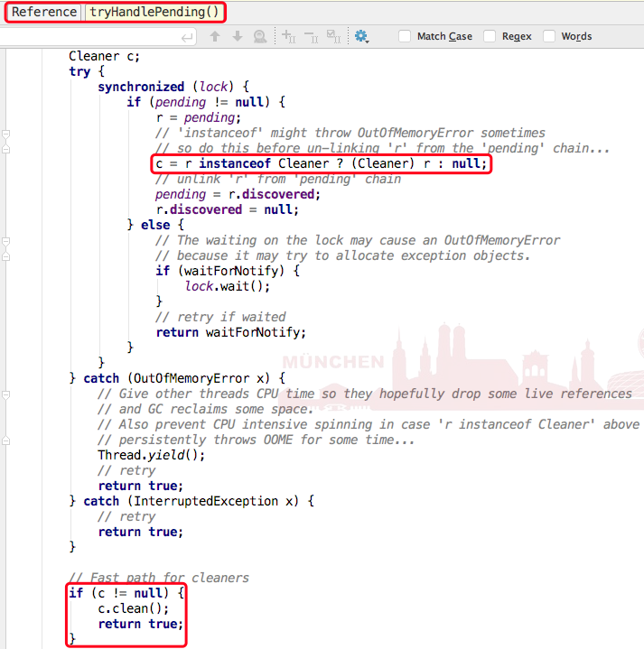Collapse fold marker at "because it may try"
Screen dimensions: 644x649
click(x=5, y=256)
